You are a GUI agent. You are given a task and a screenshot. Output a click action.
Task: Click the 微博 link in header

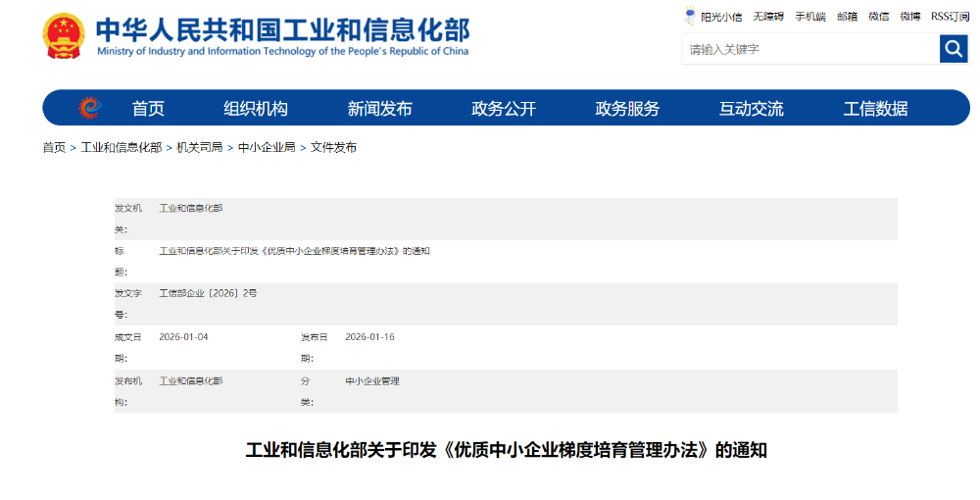pos(910,17)
